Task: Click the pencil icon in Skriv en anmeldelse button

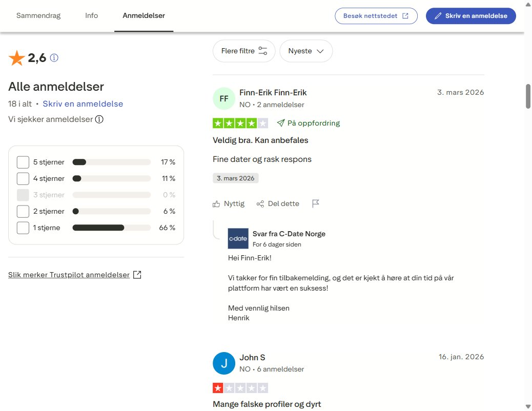Action: pyautogui.click(x=438, y=16)
